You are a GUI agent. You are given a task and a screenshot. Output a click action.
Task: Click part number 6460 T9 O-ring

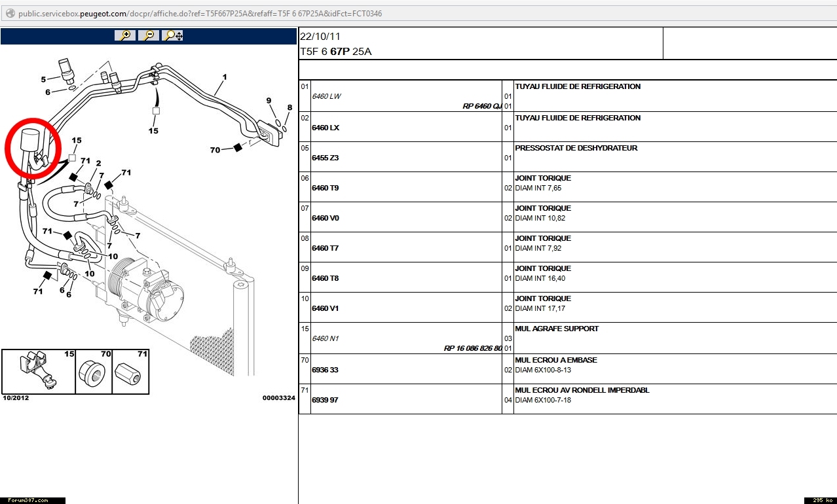[325, 188]
